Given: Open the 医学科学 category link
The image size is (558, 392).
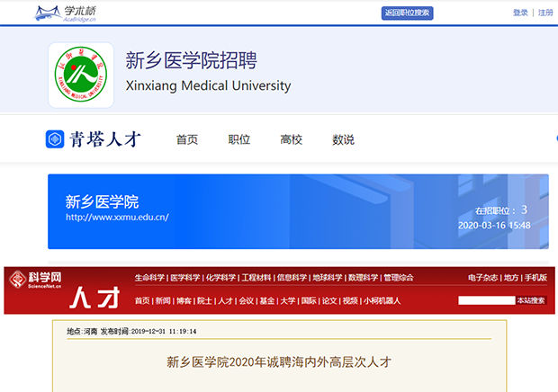Looking at the screenshot, I should pos(185,278).
